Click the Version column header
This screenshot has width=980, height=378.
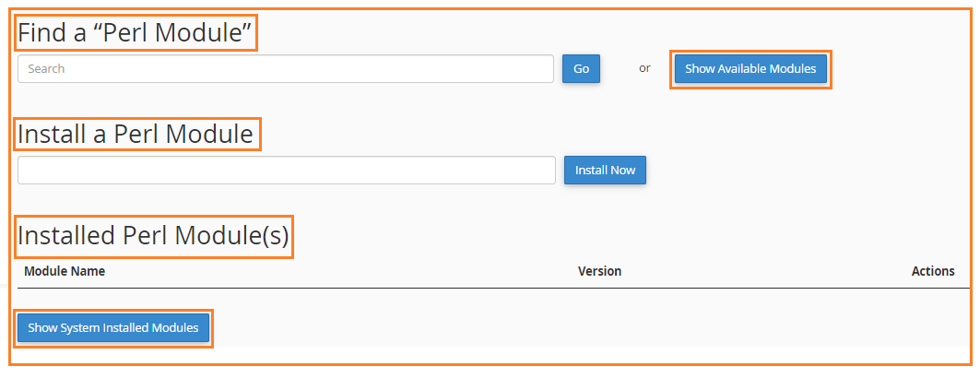[599, 271]
